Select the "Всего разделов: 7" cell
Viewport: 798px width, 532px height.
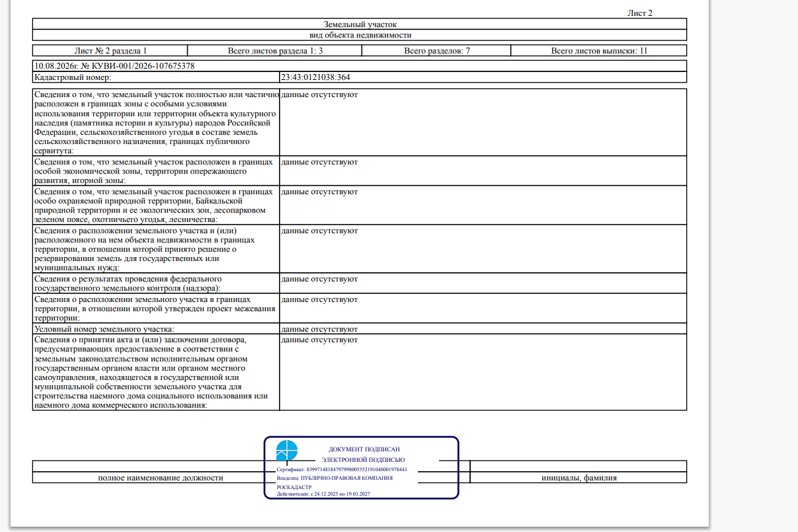(437, 51)
